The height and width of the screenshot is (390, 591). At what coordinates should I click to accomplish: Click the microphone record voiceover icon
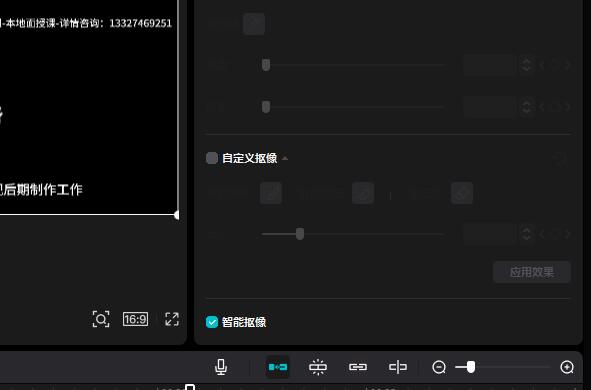221,367
